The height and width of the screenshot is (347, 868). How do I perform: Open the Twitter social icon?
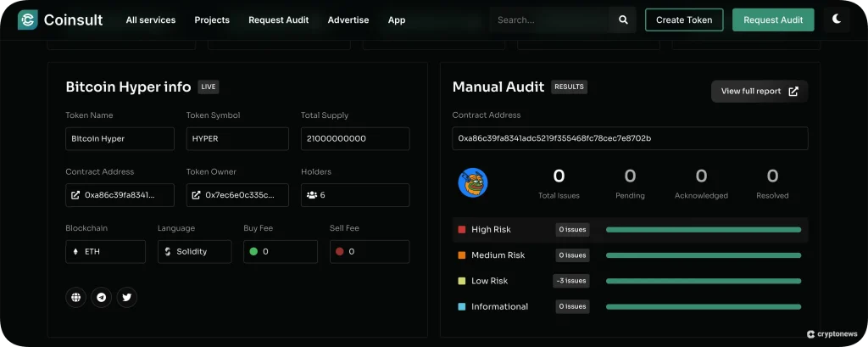(x=127, y=297)
